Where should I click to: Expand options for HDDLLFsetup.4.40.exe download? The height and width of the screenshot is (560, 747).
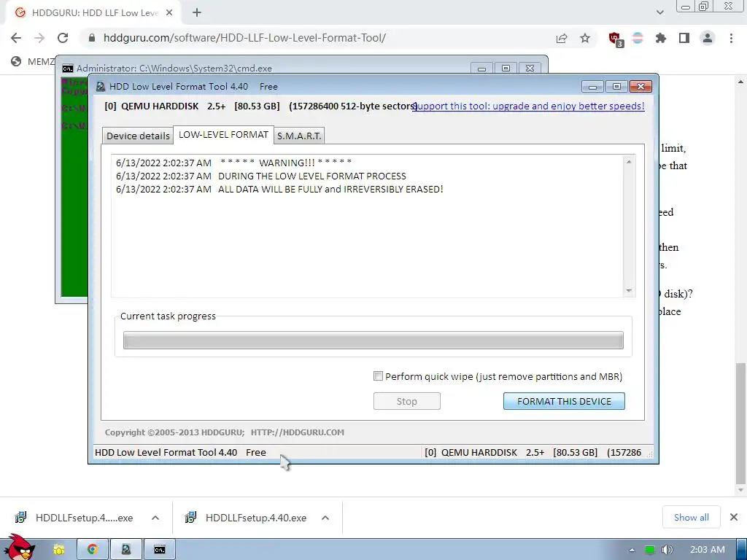pyautogui.click(x=325, y=518)
